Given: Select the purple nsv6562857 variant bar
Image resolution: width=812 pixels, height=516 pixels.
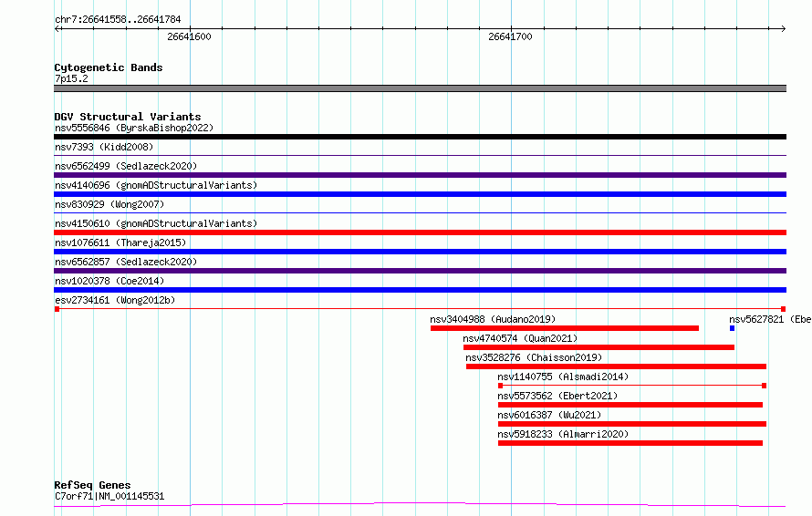Looking at the screenshot, I should tap(420, 271).
